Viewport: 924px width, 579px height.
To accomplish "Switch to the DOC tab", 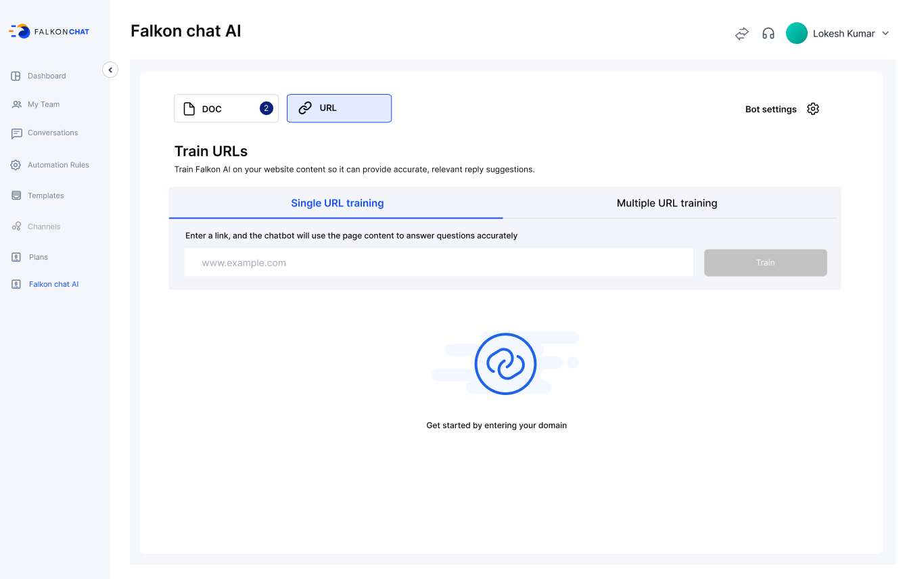I will click(226, 108).
